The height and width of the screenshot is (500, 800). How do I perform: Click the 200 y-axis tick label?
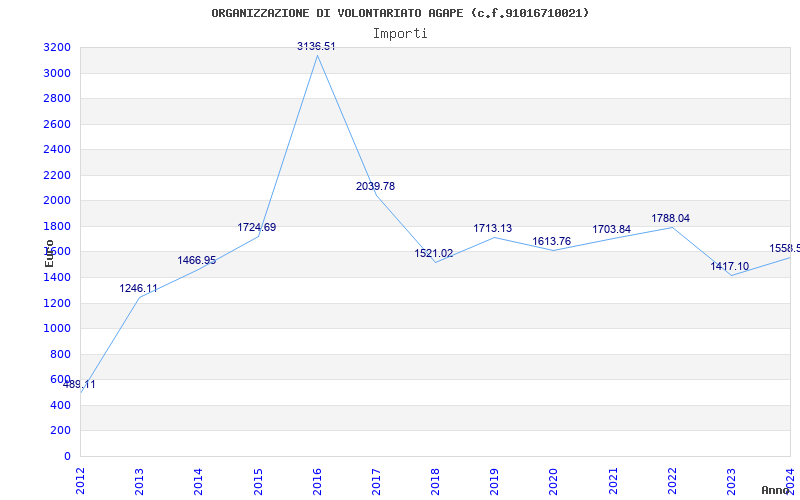pos(61,431)
